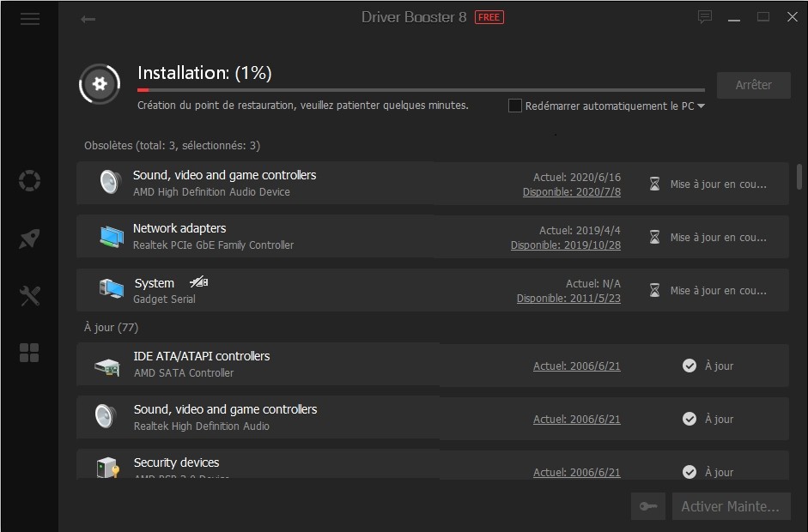
Task: Select the AMD High Definition Audio Device text
Action: coord(211,192)
